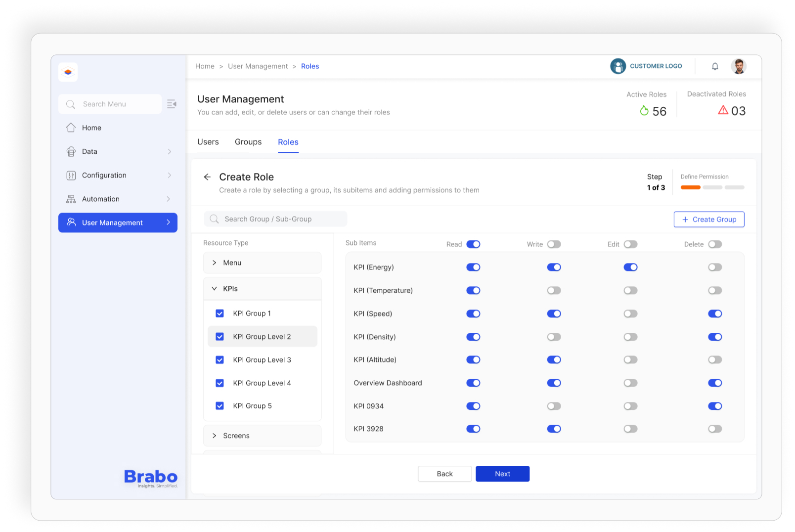Collapse the KPIs resource type

tap(214, 289)
